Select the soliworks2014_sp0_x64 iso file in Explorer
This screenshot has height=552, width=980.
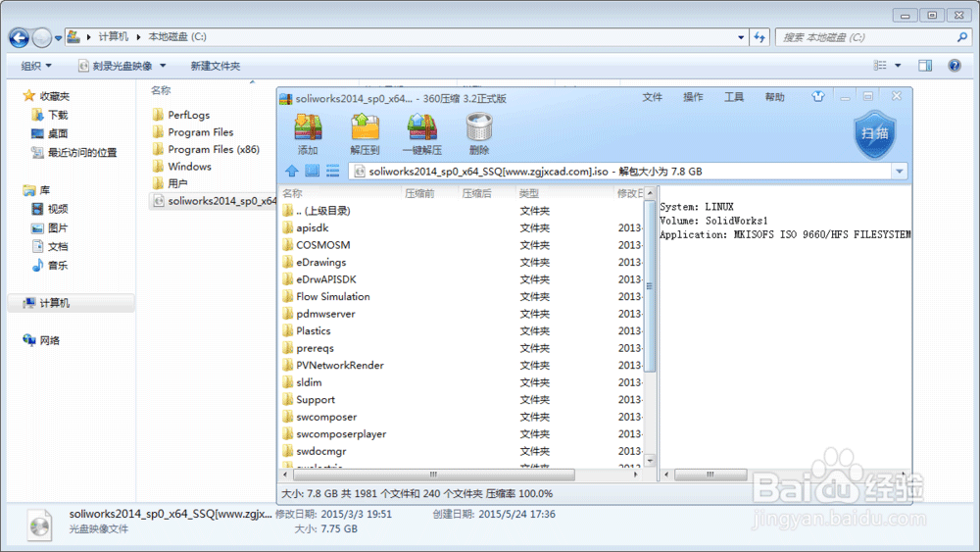tap(213, 201)
